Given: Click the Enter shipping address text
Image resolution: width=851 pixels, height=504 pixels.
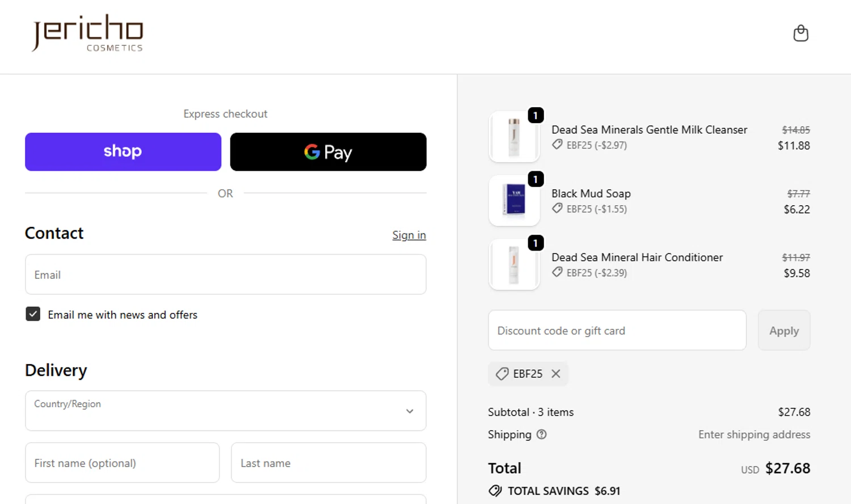Looking at the screenshot, I should coord(754,434).
